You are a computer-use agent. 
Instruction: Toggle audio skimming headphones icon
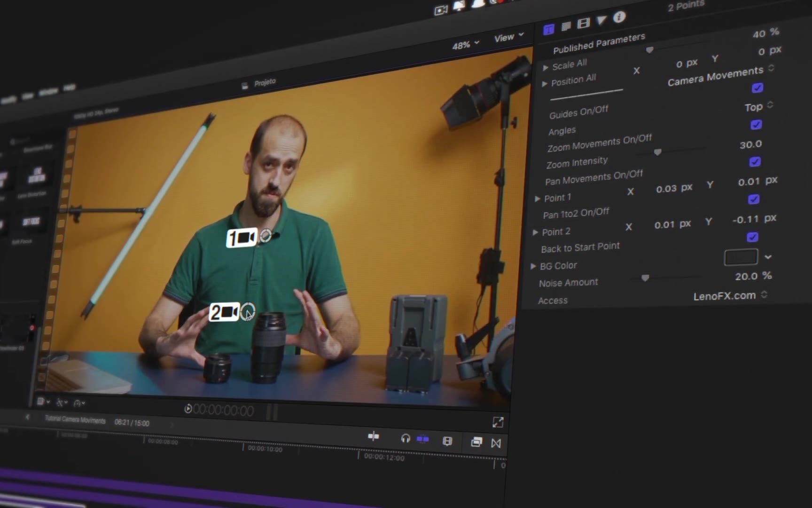point(405,439)
